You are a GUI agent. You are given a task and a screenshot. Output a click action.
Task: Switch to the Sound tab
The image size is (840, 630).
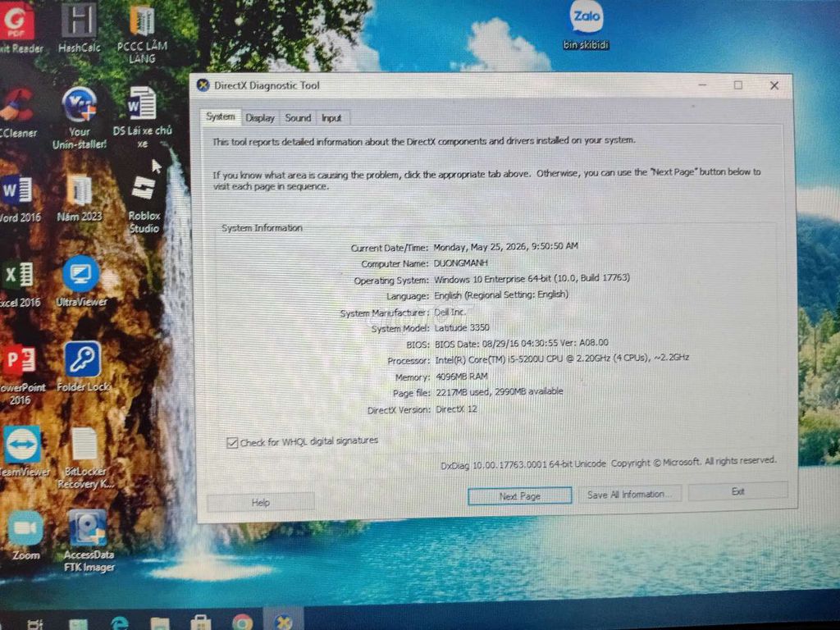click(298, 118)
